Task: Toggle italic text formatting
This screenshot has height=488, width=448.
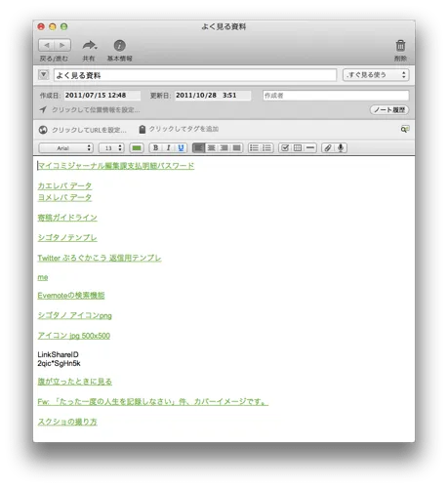Action: click(x=168, y=148)
